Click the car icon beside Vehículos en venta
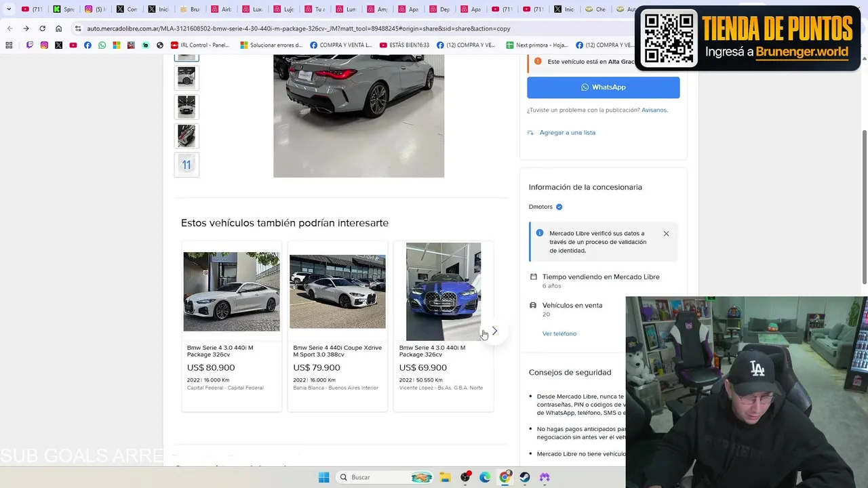 (x=534, y=306)
